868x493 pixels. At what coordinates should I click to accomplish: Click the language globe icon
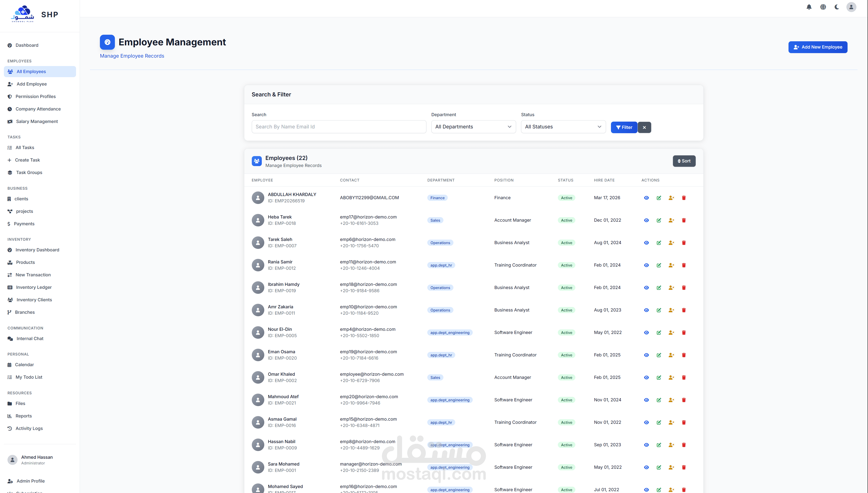823,7
